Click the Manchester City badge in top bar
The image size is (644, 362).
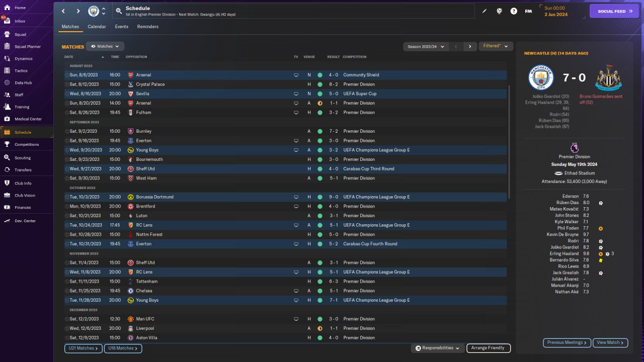point(94,11)
